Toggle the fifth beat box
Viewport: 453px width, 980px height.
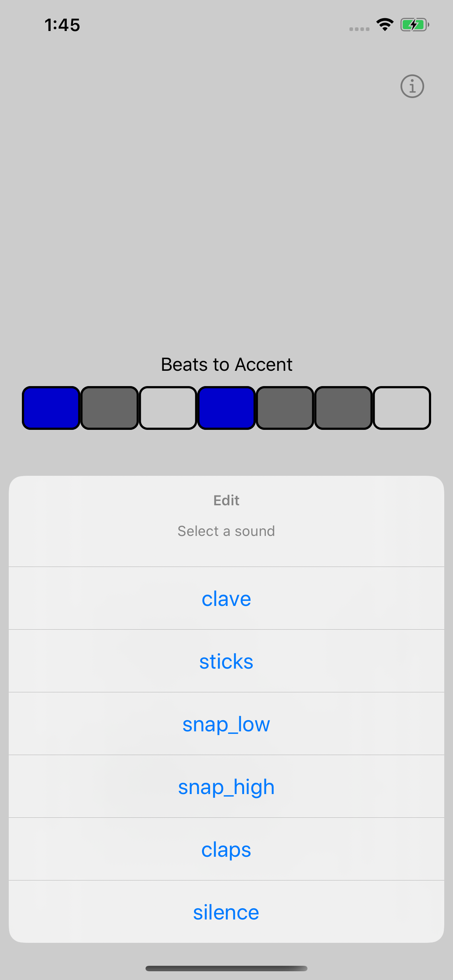(x=285, y=408)
